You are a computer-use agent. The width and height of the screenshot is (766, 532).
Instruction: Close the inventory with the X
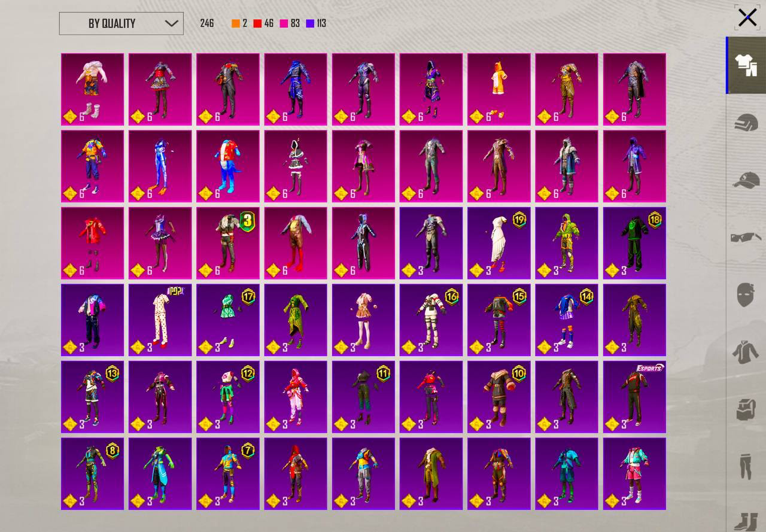coord(747,17)
